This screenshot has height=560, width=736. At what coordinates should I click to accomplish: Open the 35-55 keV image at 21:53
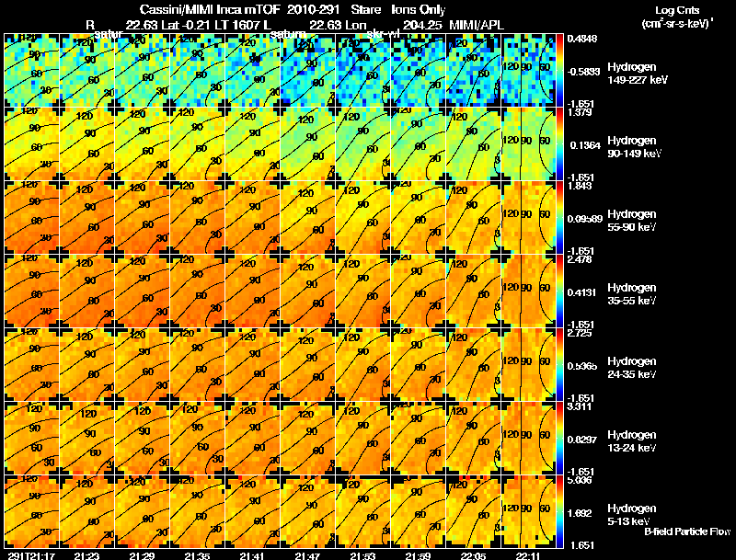(x=362, y=291)
